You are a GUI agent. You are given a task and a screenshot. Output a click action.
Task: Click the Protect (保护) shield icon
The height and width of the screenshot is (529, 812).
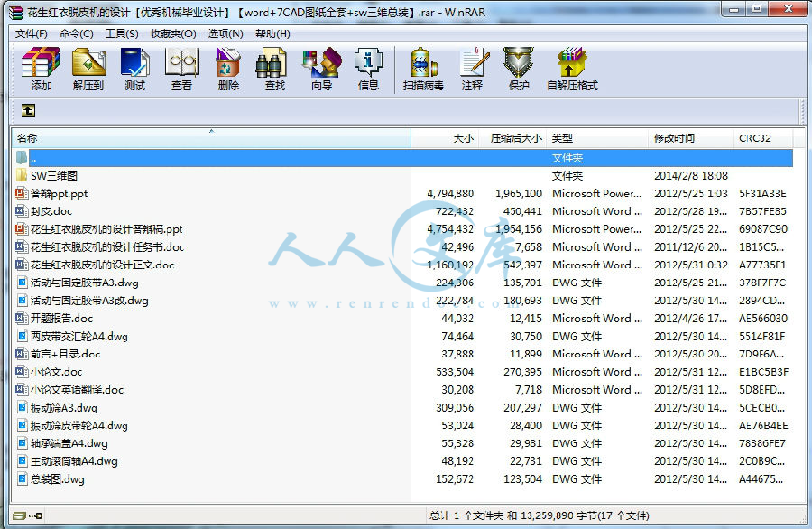(519, 69)
